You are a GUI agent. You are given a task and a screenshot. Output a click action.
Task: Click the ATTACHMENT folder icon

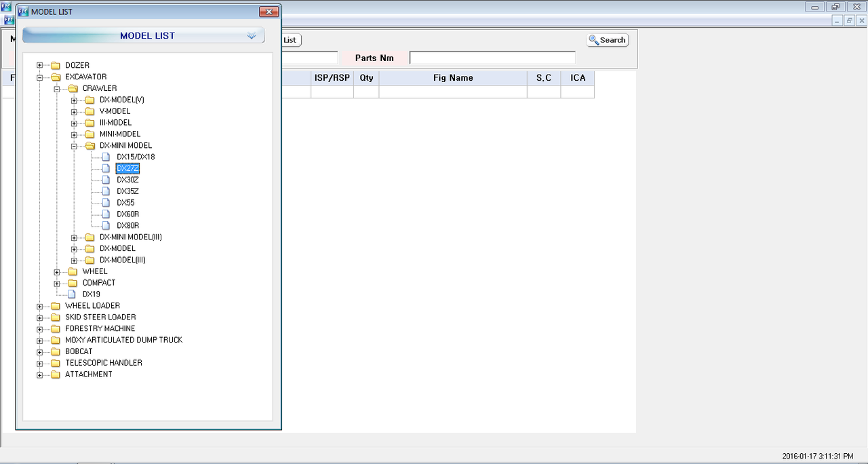[55, 374]
